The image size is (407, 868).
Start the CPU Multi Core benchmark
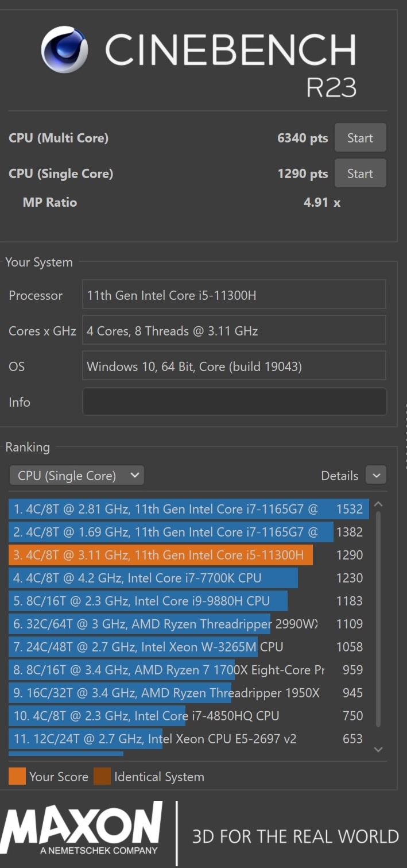[360, 138]
